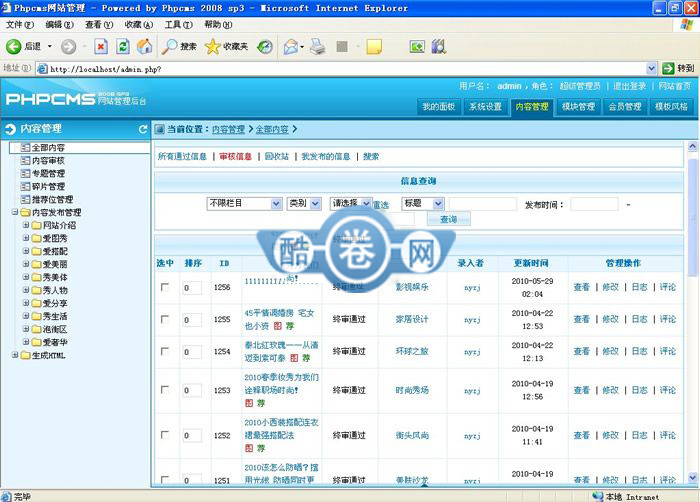700x502 pixels.
Task: Click the 内容审核 tree item icon
Action: 25,160
